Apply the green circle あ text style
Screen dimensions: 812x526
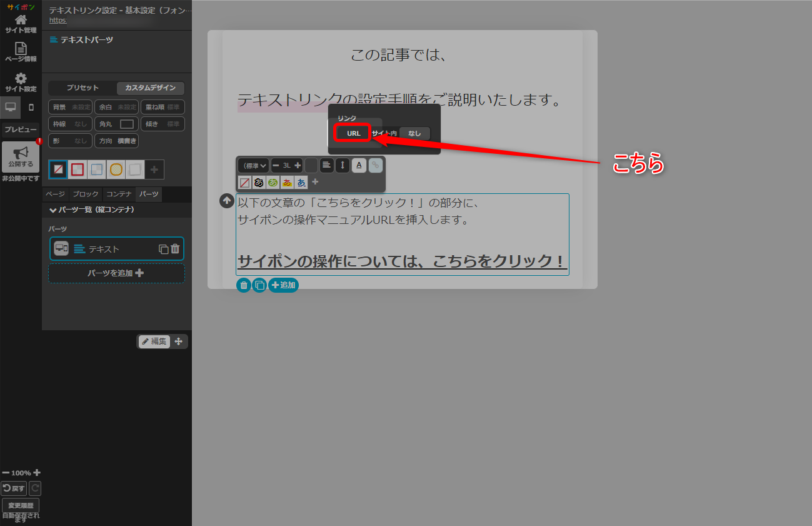[273, 183]
